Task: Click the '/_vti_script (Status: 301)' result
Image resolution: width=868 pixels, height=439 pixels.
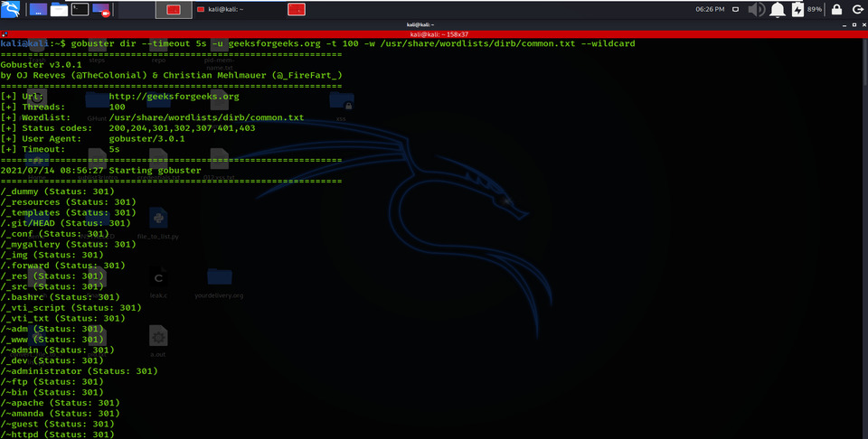Action: tap(71, 307)
